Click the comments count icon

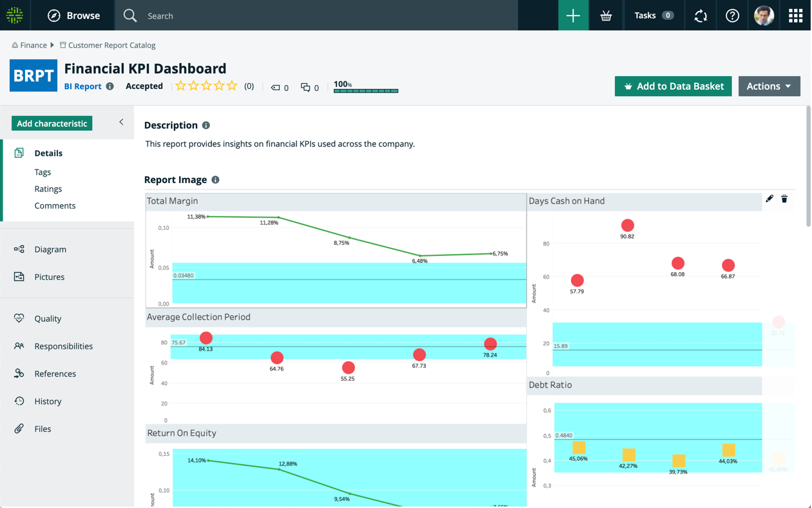[305, 88]
